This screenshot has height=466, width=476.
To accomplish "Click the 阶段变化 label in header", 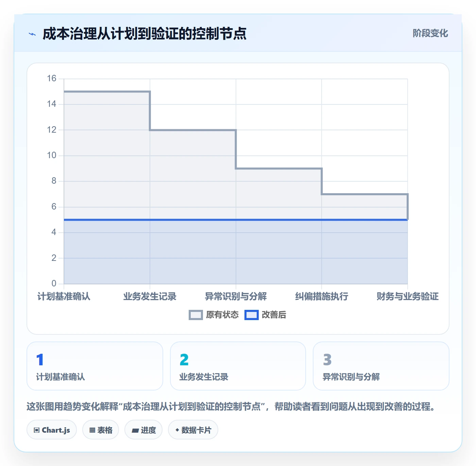I will click(430, 33).
